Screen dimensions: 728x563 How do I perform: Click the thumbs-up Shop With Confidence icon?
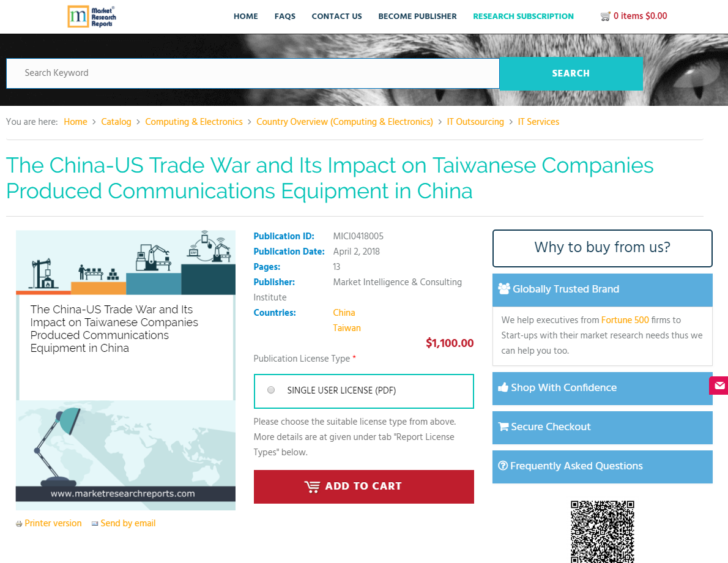tap(503, 387)
